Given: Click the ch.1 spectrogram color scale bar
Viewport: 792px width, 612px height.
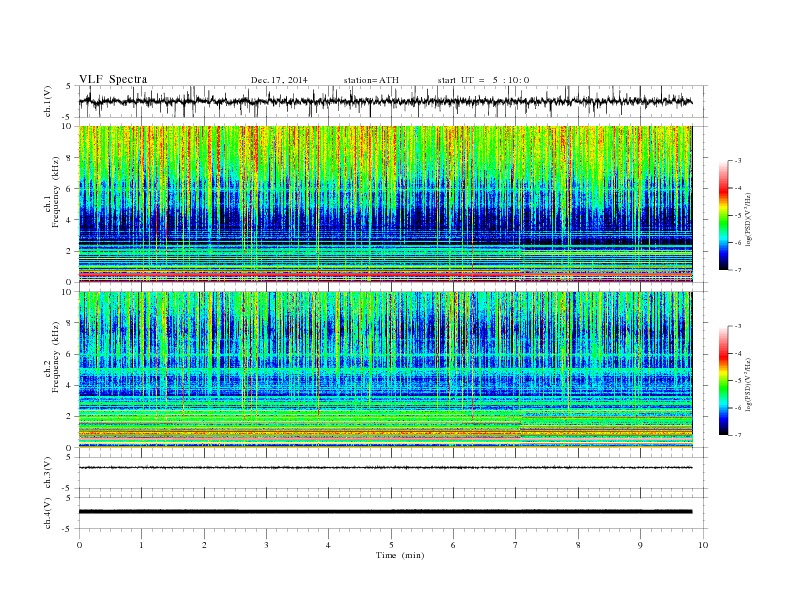Looking at the screenshot, I should click(x=724, y=215).
